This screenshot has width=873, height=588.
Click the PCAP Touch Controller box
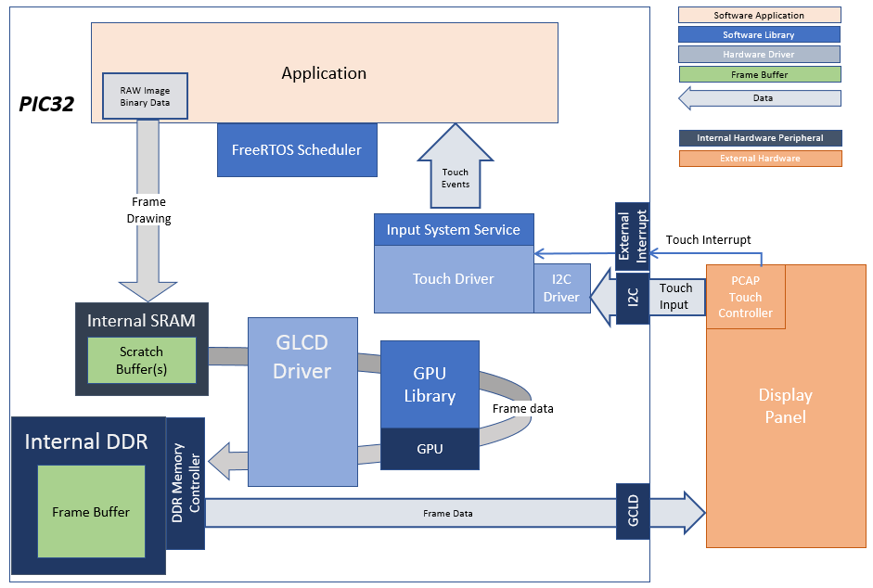coord(746,297)
